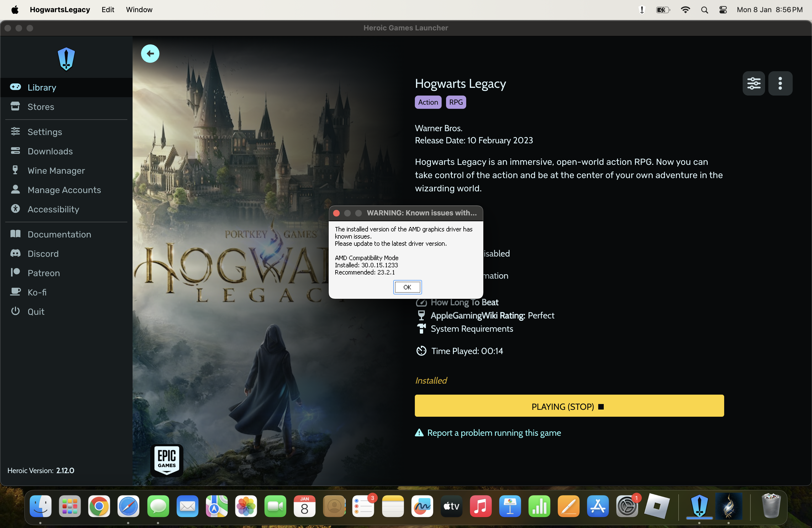Open Pages from the Dock
812x528 pixels.
[x=569, y=506]
